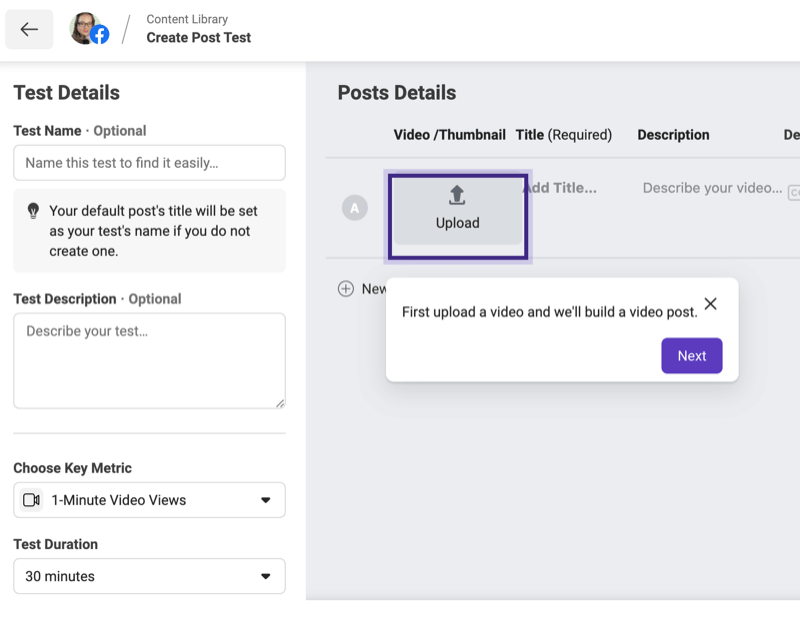Click the Test Description text area
Screen dimensions: 800x618
[x=149, y=361]
